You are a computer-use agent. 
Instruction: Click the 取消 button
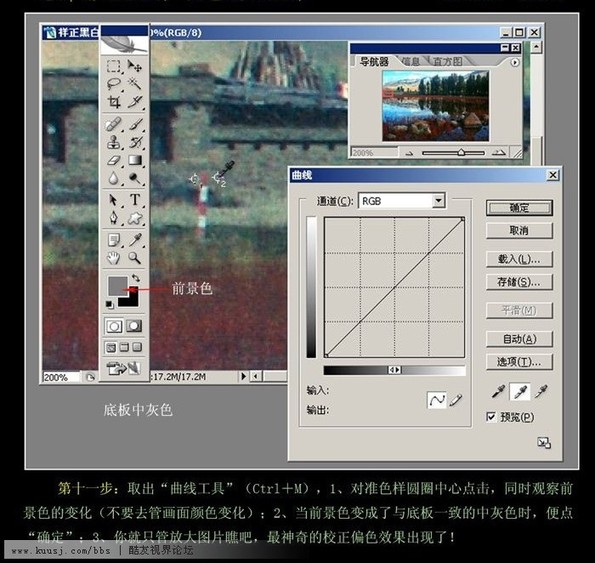(519, 230)
